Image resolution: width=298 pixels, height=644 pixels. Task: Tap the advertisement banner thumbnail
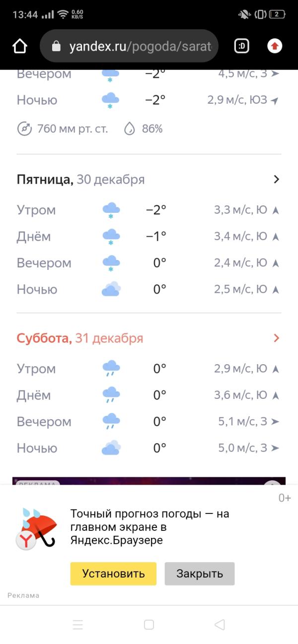tap(149, 481)
